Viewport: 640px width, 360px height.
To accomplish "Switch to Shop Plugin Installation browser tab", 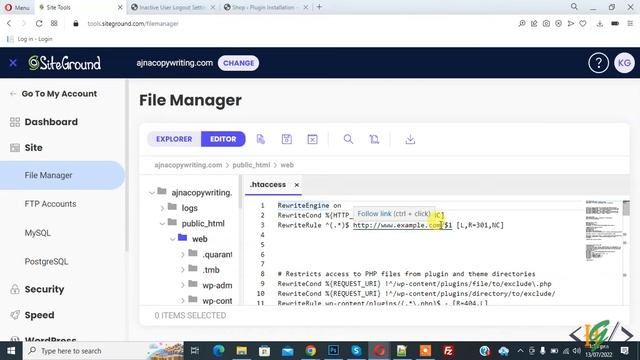I will click(265, 7).
